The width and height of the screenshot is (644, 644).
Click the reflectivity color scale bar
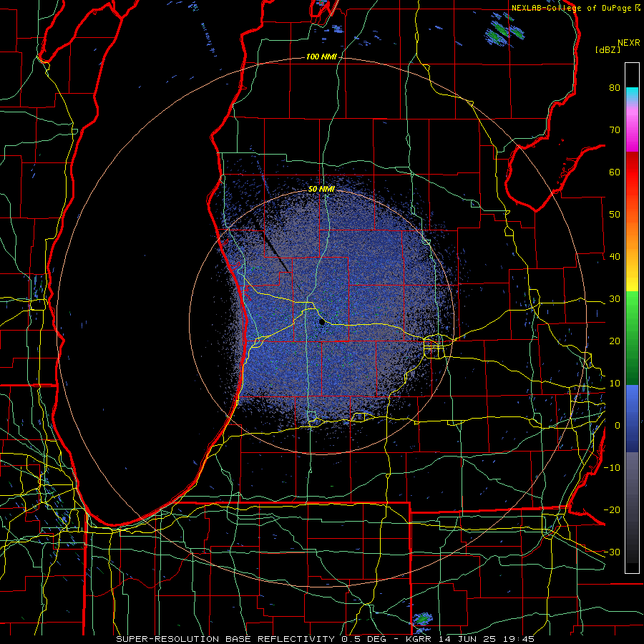coord(632,318)
